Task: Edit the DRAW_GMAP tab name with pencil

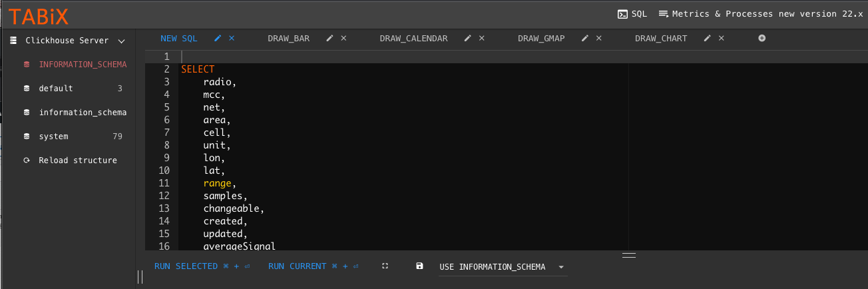Action: 585,39
